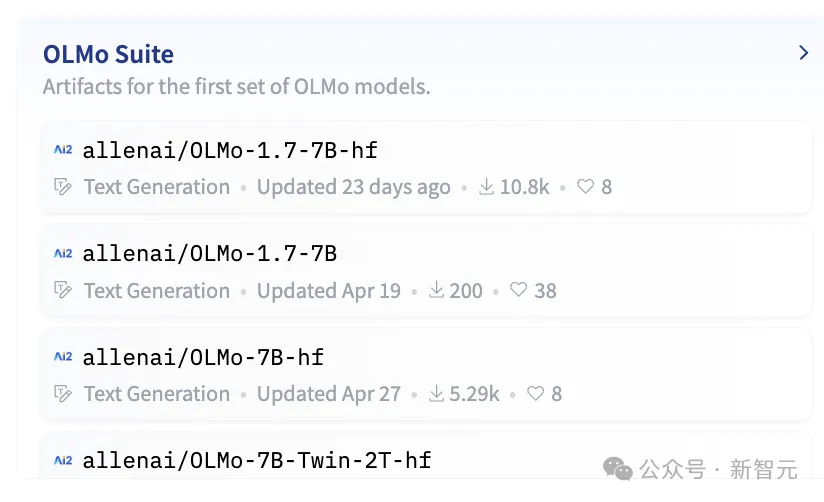Image resolution: width=824 pixels, height=502 pixels.
Task: Click Text Generation tag icon for OLMo-1.7-7B
Action: point(63,290)
